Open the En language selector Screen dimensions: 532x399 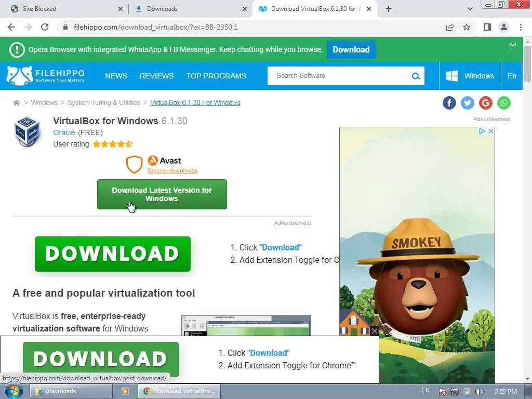(512, 76)
